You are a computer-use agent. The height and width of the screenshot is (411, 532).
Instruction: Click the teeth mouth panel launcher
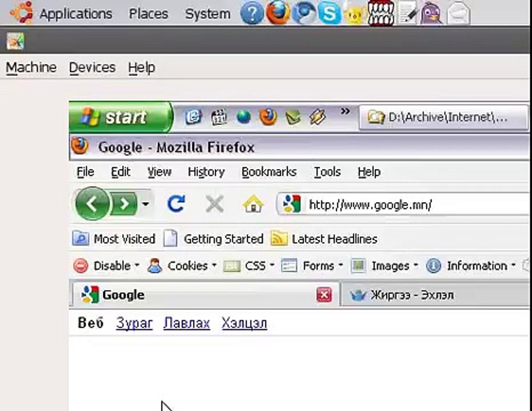[x=381, y=14]
